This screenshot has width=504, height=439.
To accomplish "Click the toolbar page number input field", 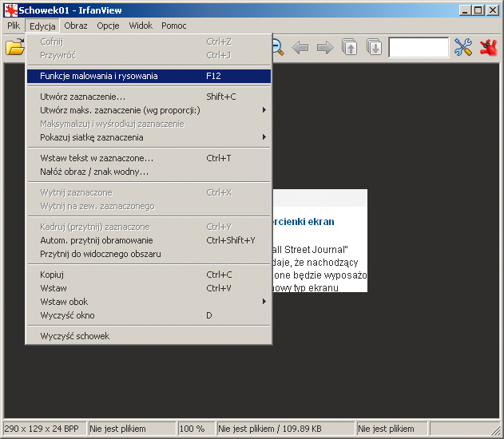I will click(x=419, y=48).
